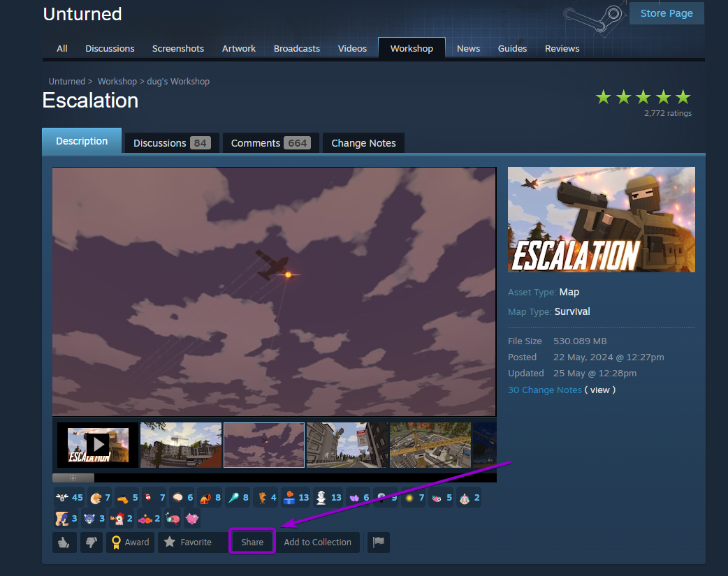Image resolution: width=728 pixels, height=576 pixels.
Task: Click the pink handshake award with count 2
Action: [x=149, y=518]
